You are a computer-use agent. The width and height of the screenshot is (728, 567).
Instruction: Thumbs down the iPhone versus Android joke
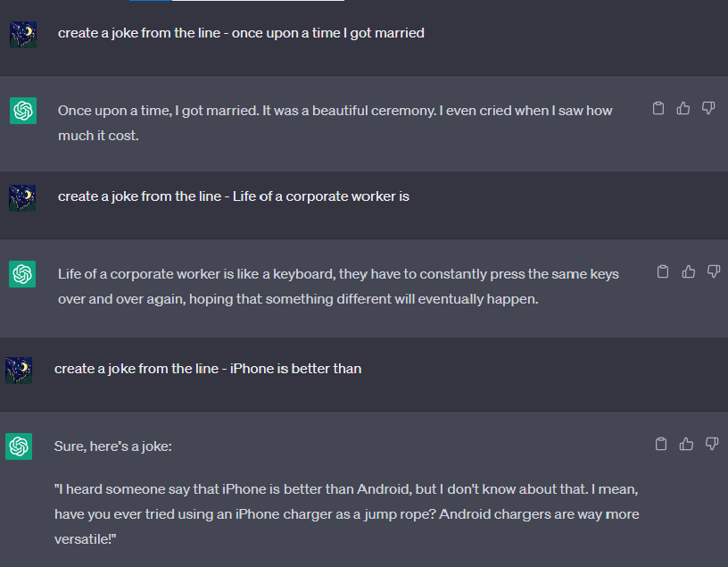tap(712, 444)
